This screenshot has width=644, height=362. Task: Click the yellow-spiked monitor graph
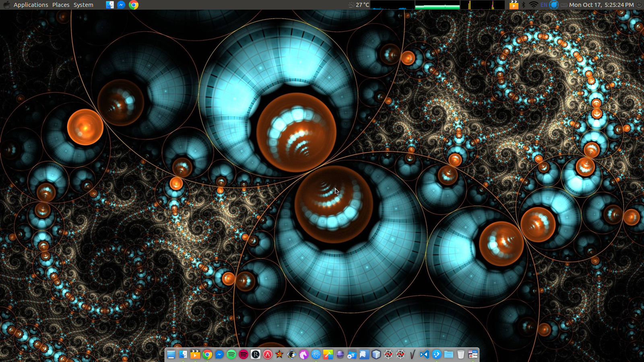(x=482, y=5)
